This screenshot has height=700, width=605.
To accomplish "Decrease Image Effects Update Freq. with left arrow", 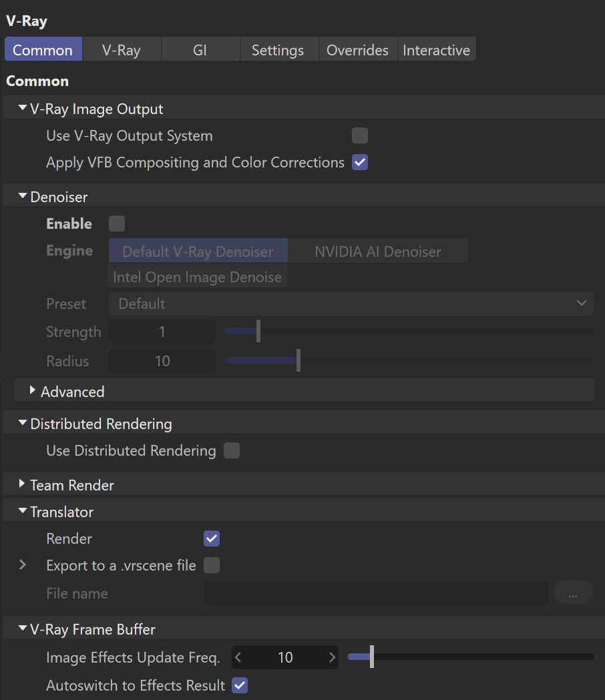I will click(x=238, y=657).
